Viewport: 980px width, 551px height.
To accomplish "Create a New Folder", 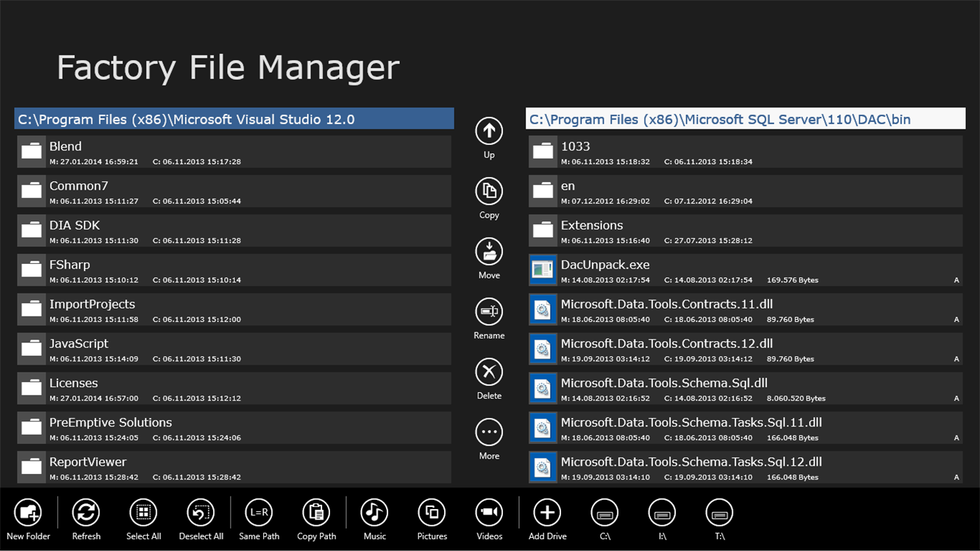I will tap(29, 512).
